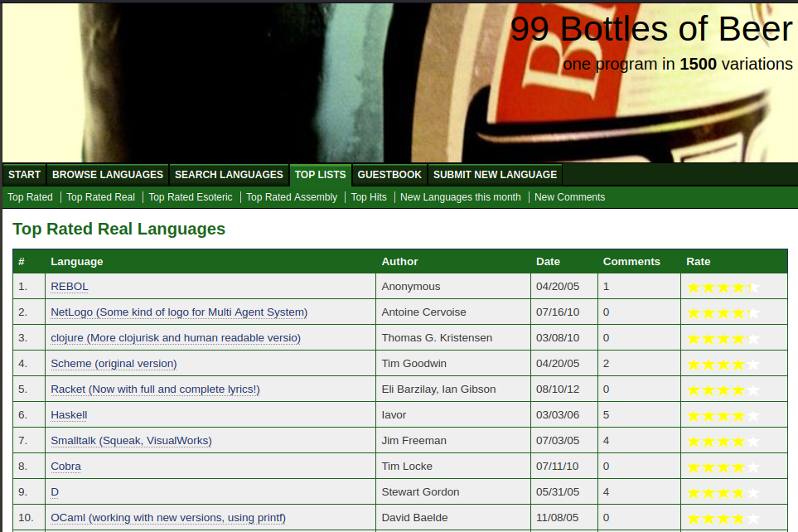Show the Top Rated Esoteric list
This screenshot has width=798, height=532.
click(x=191, y=197)
